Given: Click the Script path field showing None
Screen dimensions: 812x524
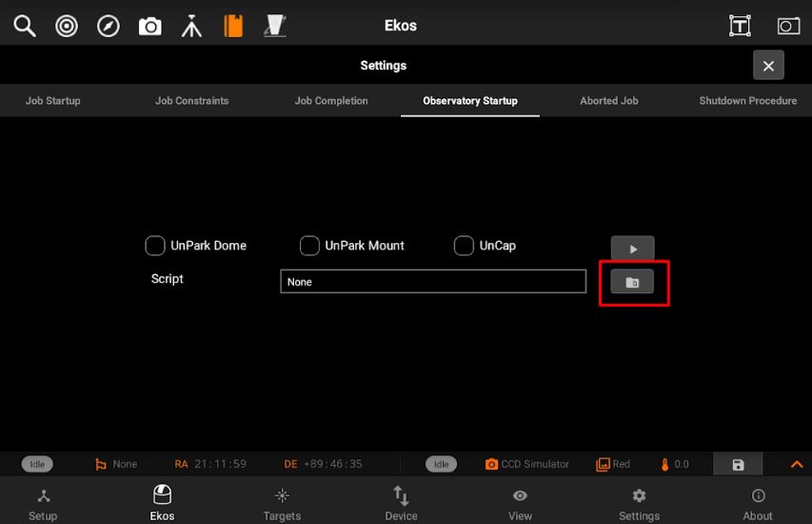Looking at the screenshot, I should (433, 281).
